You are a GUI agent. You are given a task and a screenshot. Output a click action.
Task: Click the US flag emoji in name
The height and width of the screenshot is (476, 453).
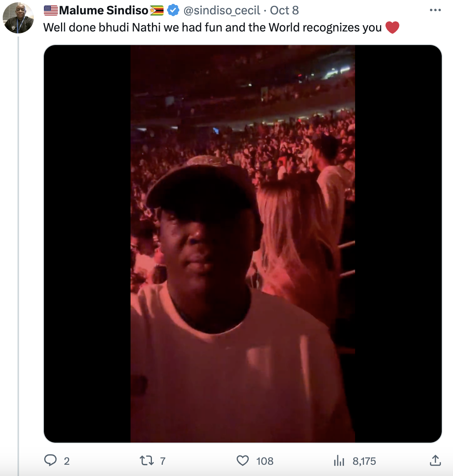51,10
